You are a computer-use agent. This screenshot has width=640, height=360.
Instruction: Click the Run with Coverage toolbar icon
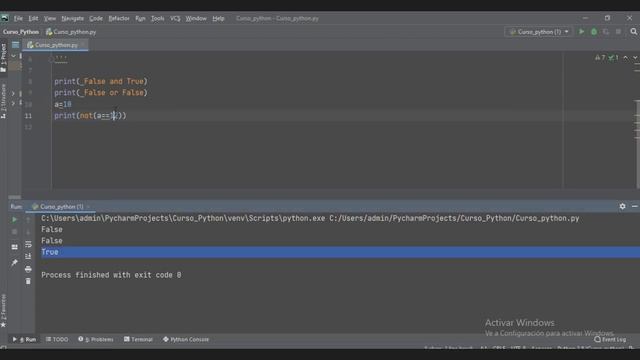click(606, 32)
